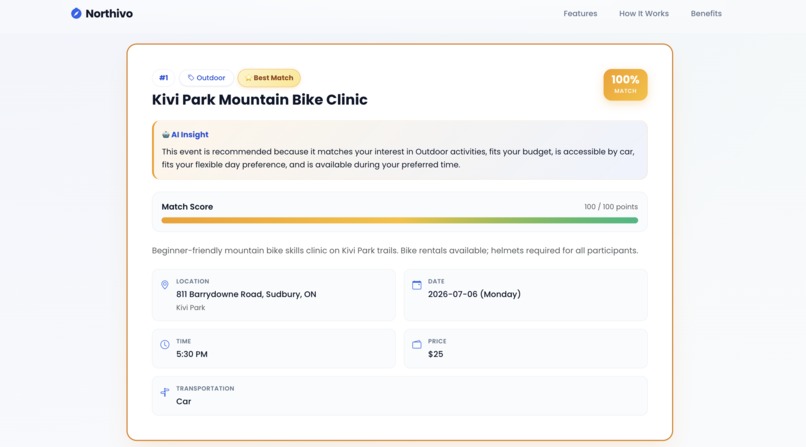Click the $25 price value
The height and width of the screenshot is (447, 806).
click(435, 354)
